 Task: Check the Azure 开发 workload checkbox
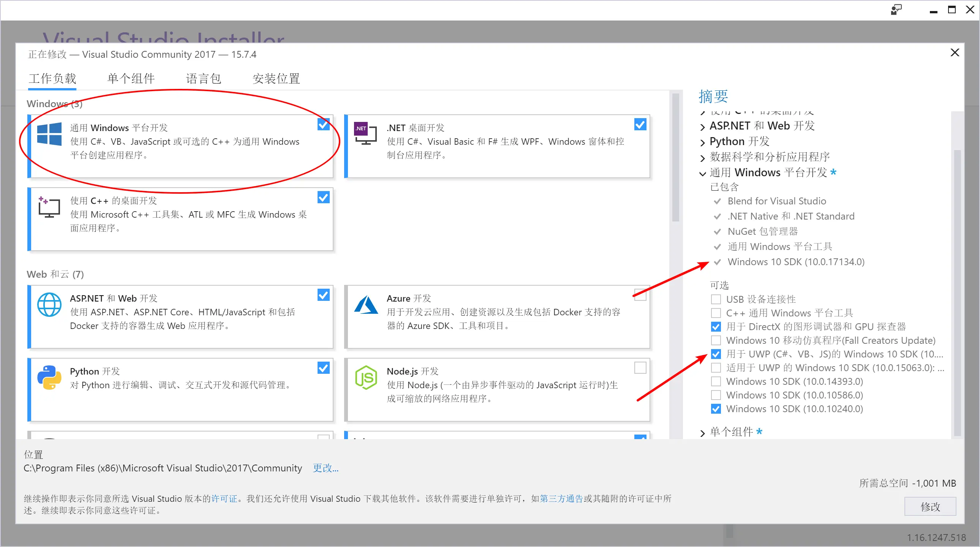[640, 295]
